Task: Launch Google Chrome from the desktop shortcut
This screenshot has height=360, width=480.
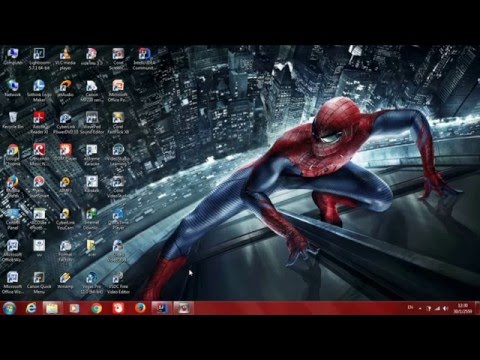Action: tap(13, 155)
